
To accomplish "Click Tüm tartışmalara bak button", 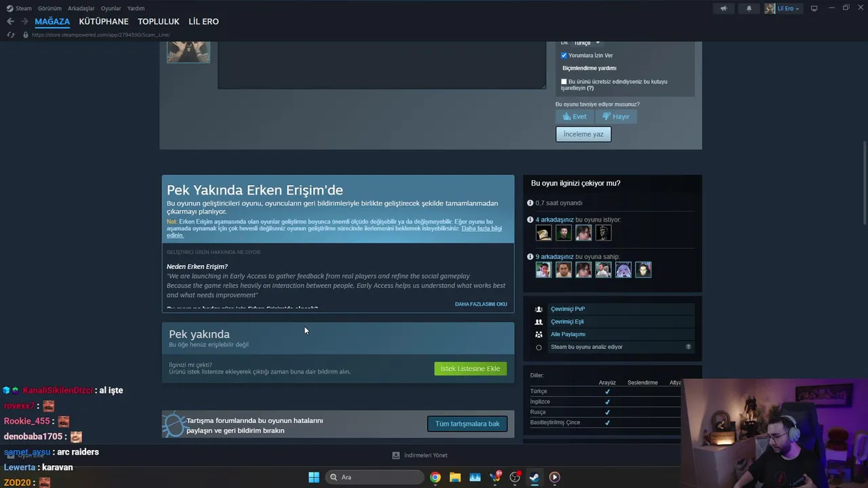I will click(467, 424).
